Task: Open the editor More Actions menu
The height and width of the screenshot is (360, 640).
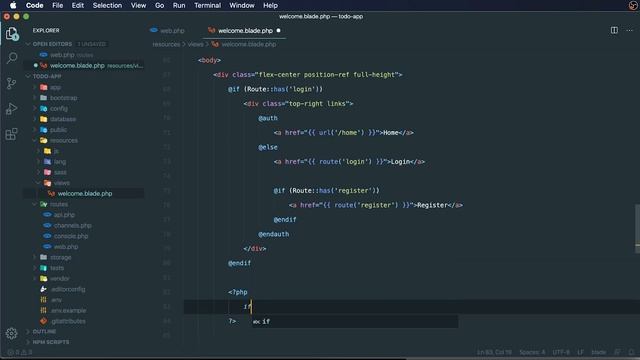Action: (629, 30)
